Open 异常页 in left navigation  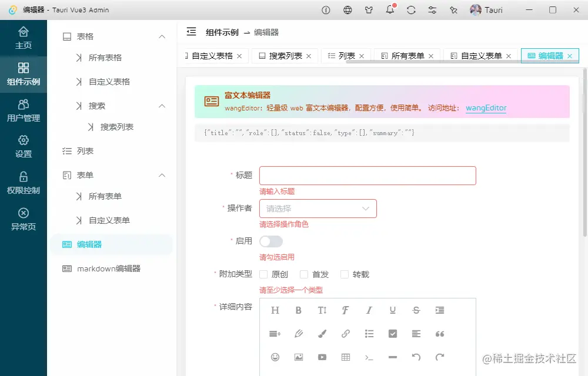(24, 220)
